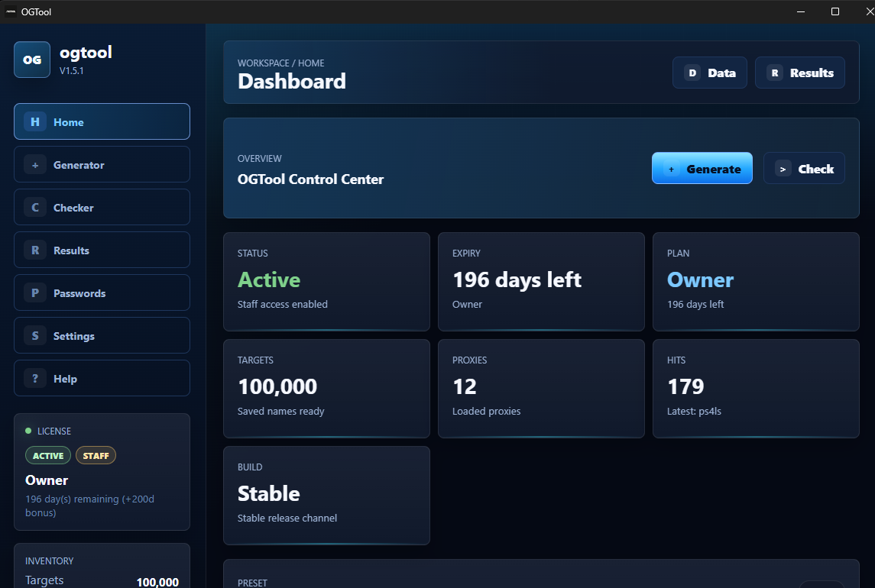Screen dimensions: 875x588
Task: Click the 'OGTool Control Center' heading
Action: click(x=310, y=179)
